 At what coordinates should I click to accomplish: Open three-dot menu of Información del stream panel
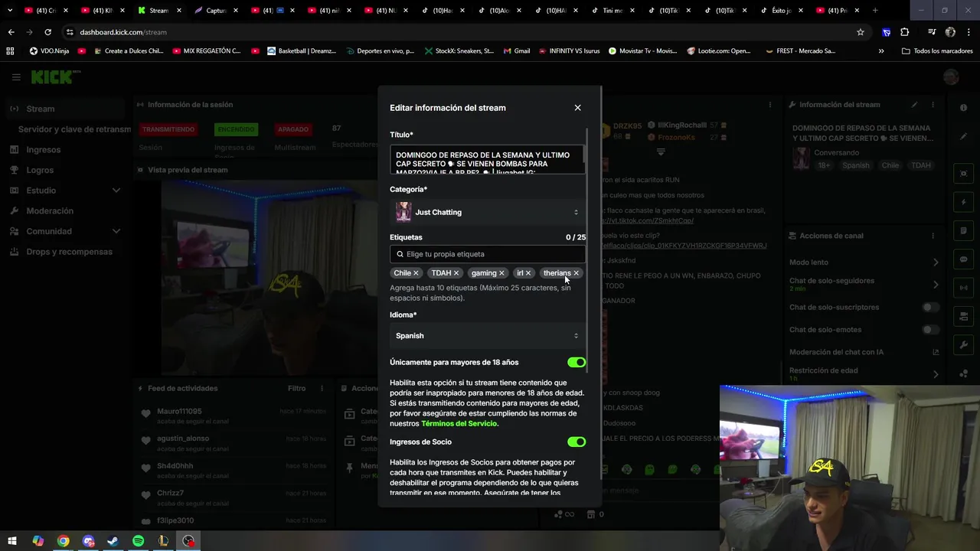point(933,105)
